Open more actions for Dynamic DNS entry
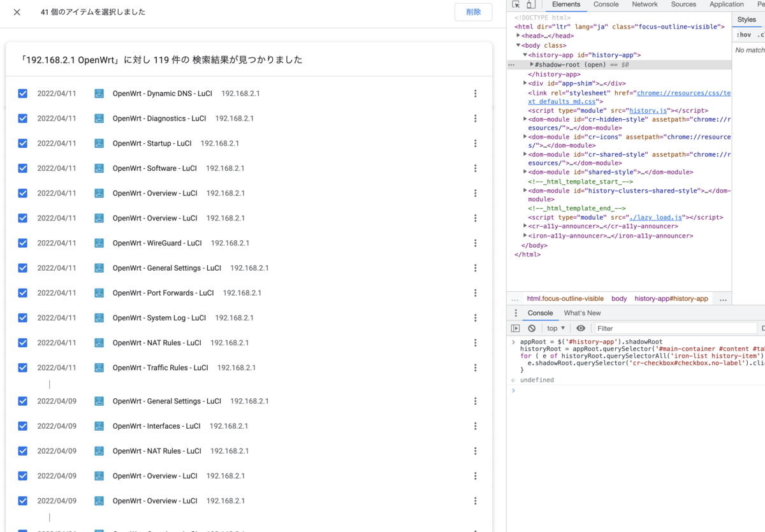 point(476,94)
